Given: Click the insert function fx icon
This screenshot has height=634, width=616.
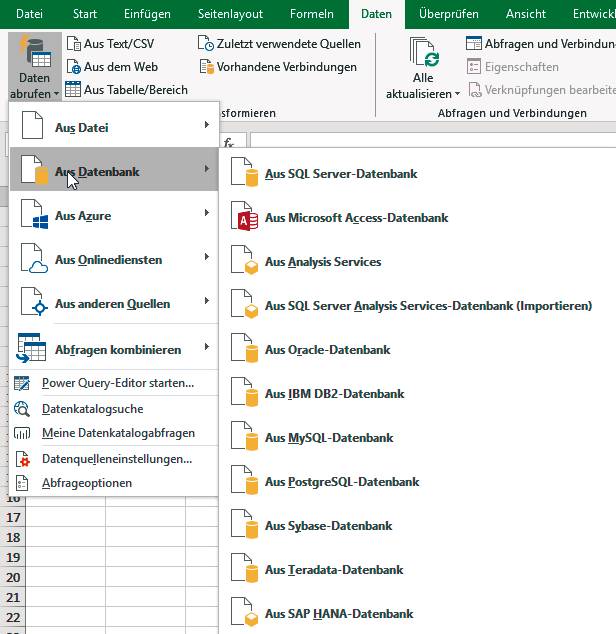Looking at the screenshot, I should (x=229, y=142).
